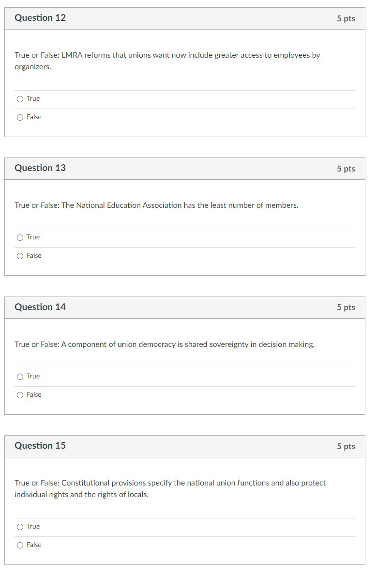This screenshot has height=579, width=392.
Task: Click the 5 pts label on Question 12
Action: (x=347, y=18)
